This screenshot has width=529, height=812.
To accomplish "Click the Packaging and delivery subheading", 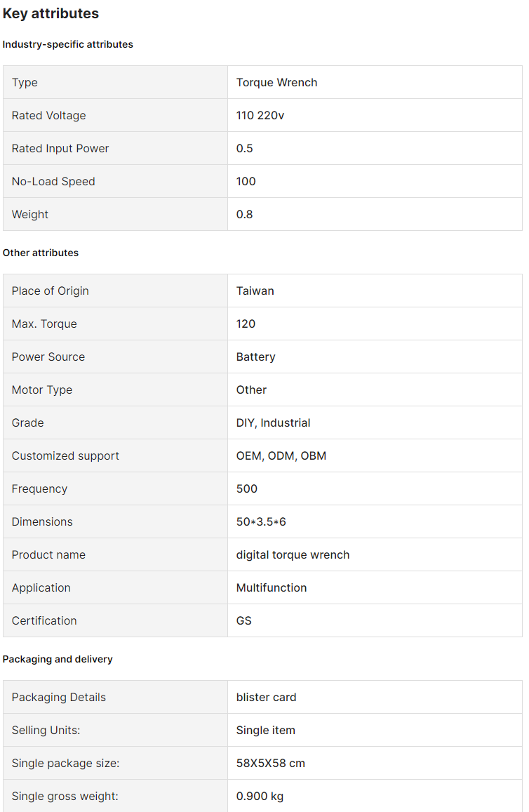I will tap(58, 659).
